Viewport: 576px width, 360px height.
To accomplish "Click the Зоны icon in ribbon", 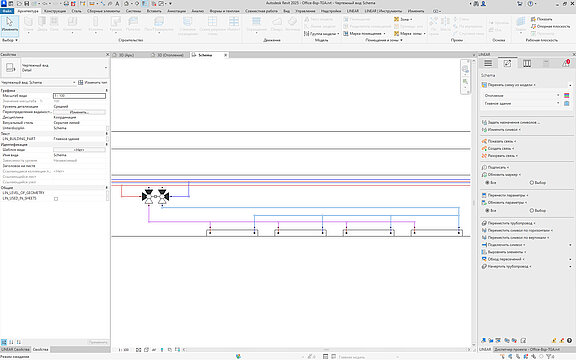I will (x=396, y=19).
